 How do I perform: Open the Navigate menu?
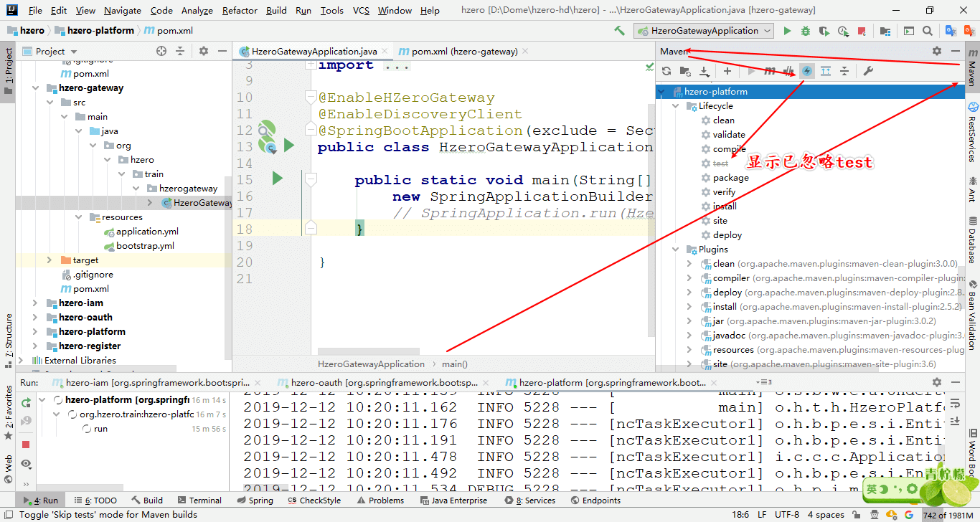(x=123, y=10)
